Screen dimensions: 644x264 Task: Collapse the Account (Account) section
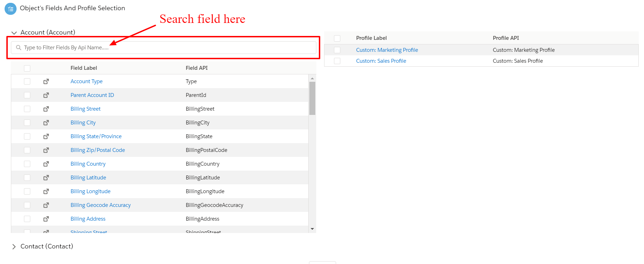coord(14,33)
